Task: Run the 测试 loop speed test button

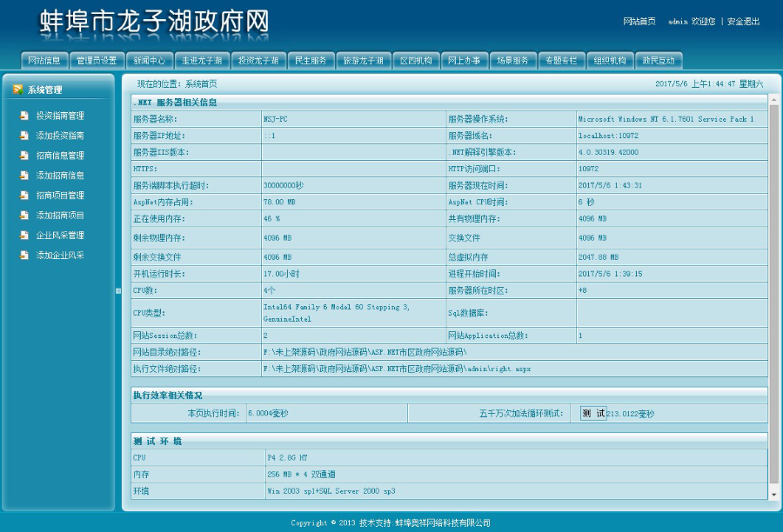Action: (x=592, y=413)
